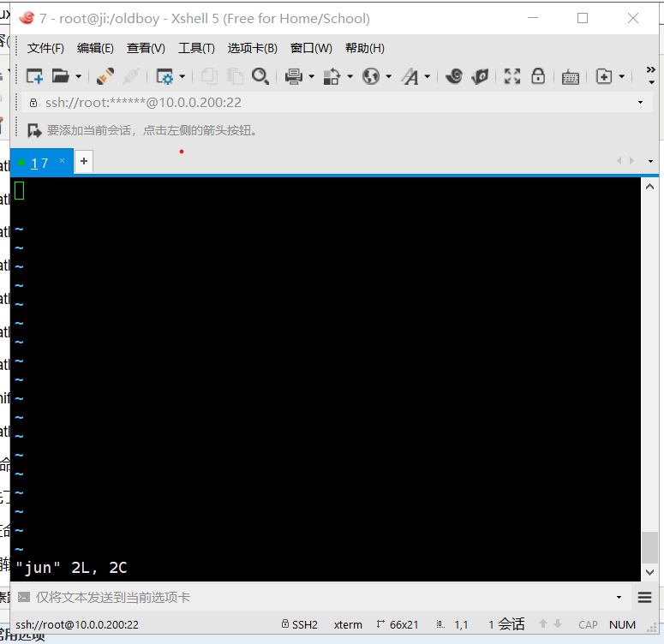Click the vim cursor in terminal
664x644 pixels.
point(19,190)
